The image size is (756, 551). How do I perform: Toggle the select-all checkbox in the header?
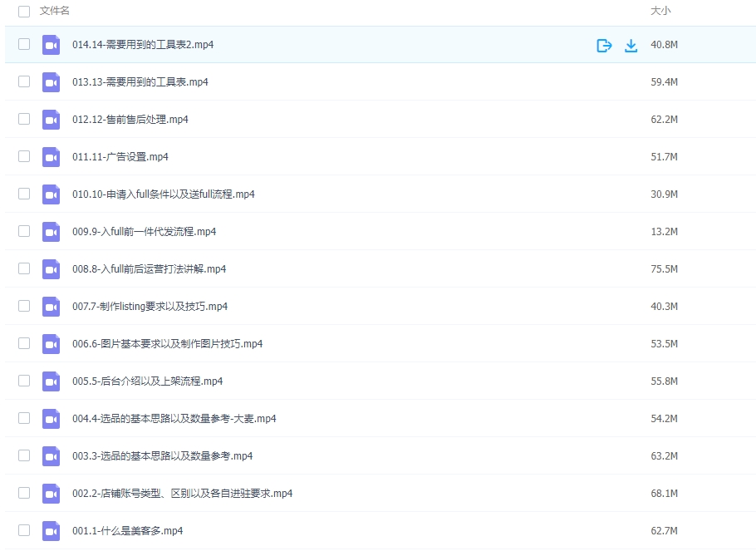[x=23, y=12]
